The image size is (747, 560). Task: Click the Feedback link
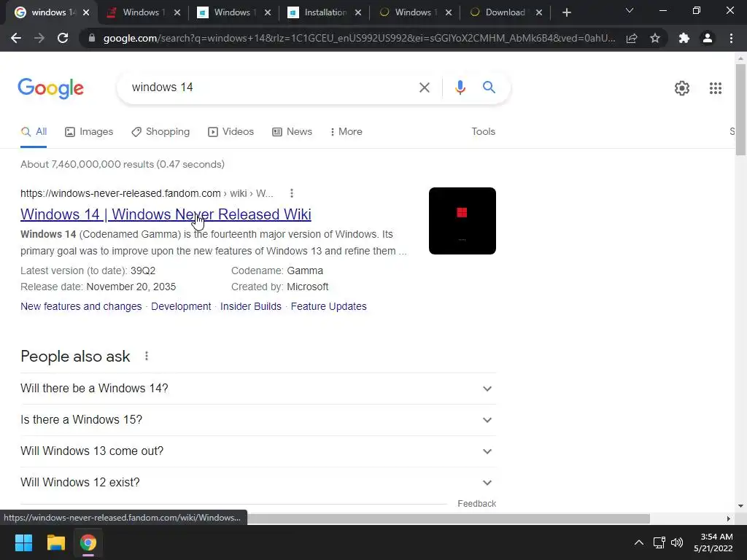(x=476, y=503)
